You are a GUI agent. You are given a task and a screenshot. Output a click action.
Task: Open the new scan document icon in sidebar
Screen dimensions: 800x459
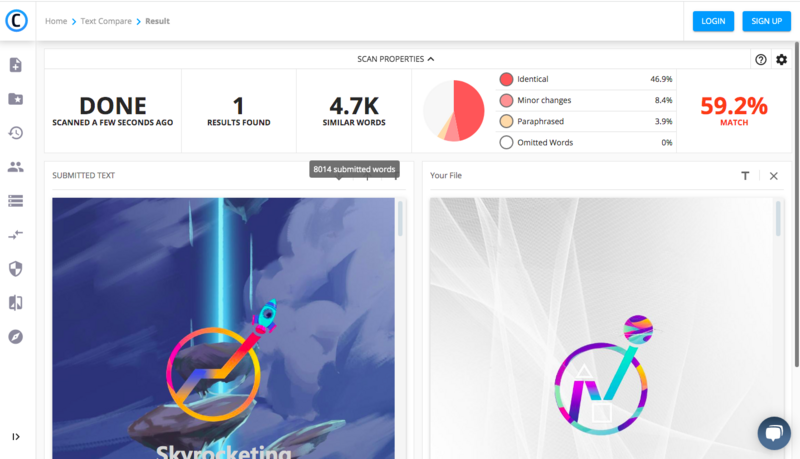16,65
